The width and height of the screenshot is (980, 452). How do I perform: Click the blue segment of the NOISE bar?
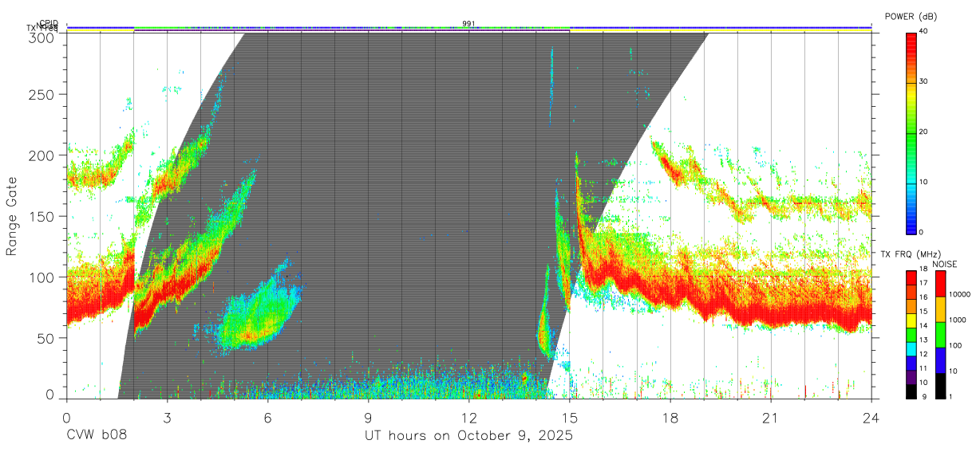tap(940, 360)
